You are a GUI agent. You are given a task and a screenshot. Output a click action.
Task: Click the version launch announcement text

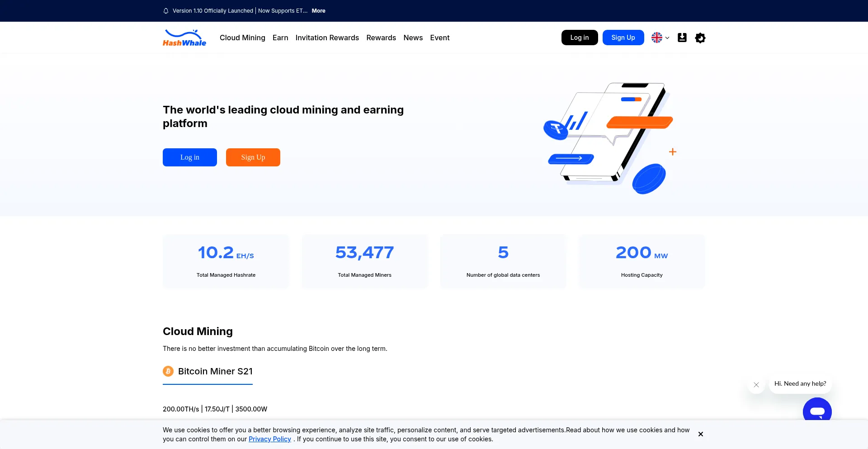coord(240,11)
